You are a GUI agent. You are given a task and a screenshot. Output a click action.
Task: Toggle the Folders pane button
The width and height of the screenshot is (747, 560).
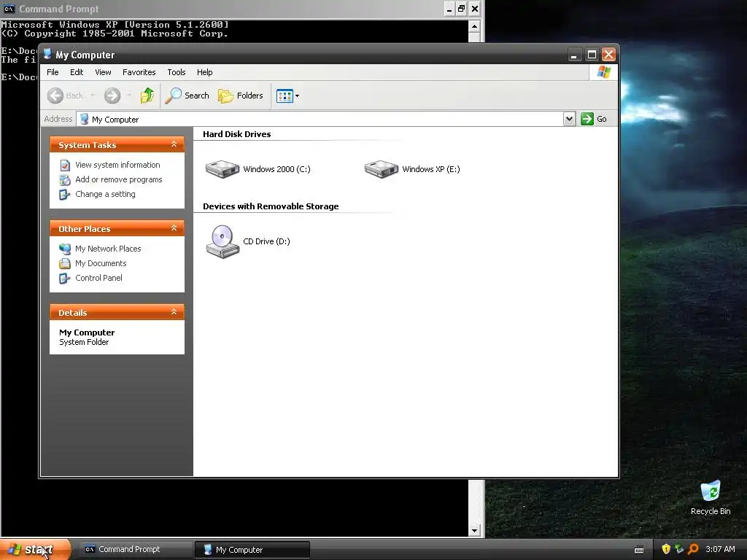[241, 96]
